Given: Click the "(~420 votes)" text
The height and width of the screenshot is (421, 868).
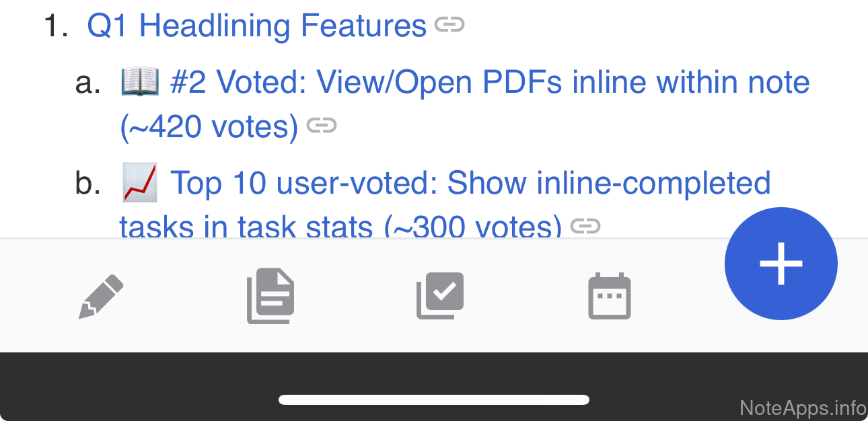Looking at the screenshot, I should point(209,127).
